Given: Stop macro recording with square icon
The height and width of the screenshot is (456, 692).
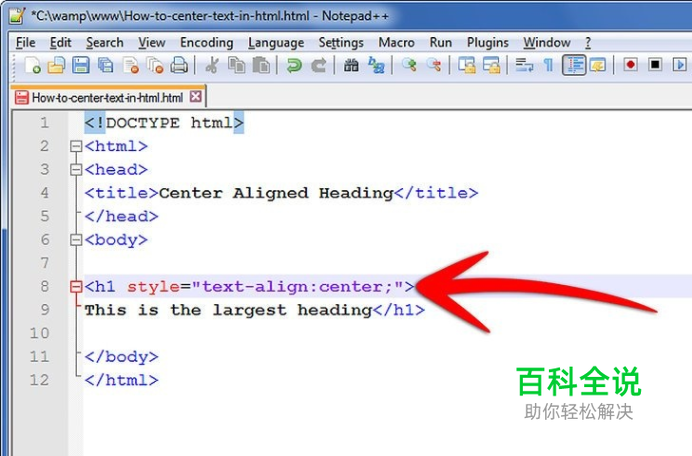Looking at the screenshot, I should pos(655,65).
